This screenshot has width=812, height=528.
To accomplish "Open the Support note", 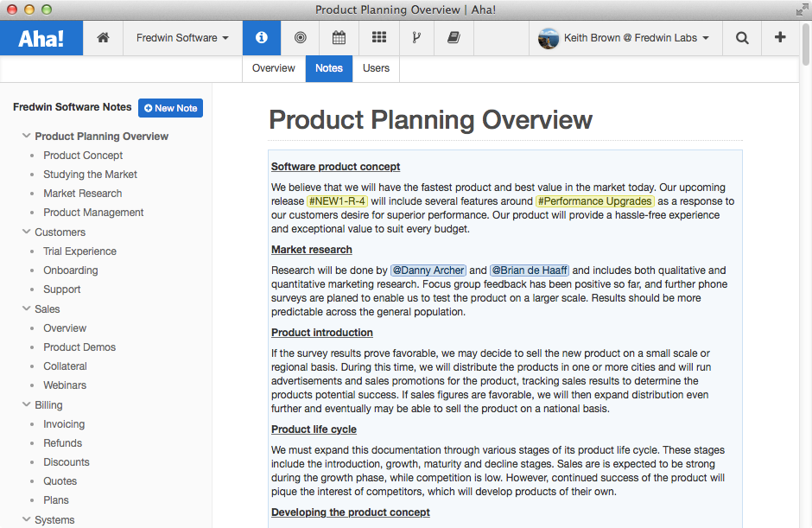I will (x=61, y=289).
